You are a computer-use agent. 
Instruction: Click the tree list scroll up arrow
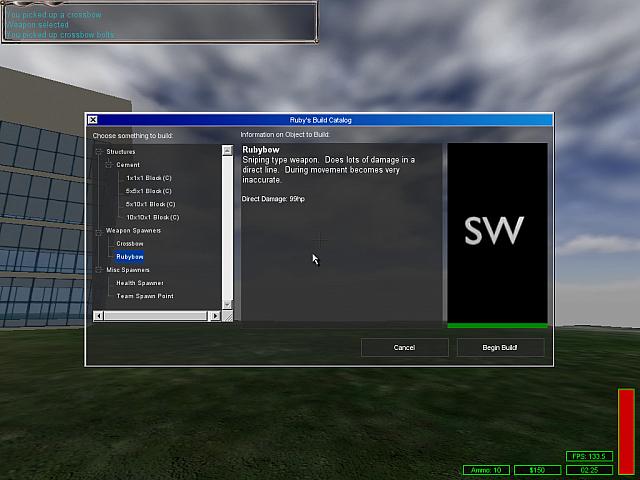coord(227,150)
